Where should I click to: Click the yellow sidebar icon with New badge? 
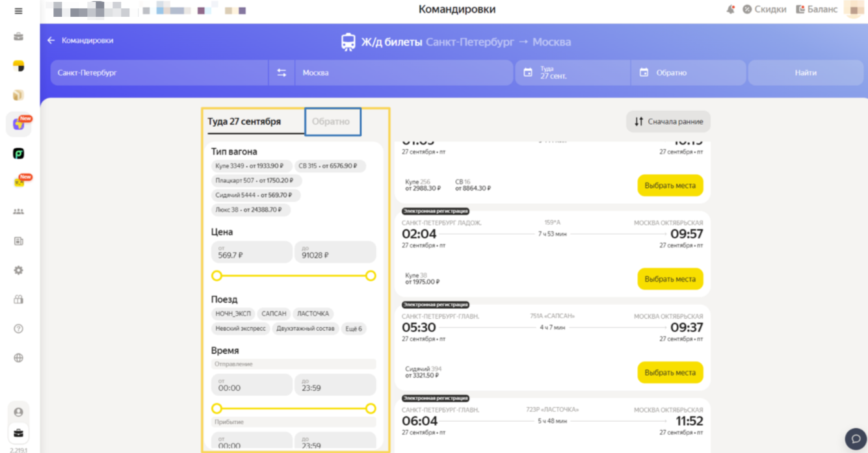[18, 183]
